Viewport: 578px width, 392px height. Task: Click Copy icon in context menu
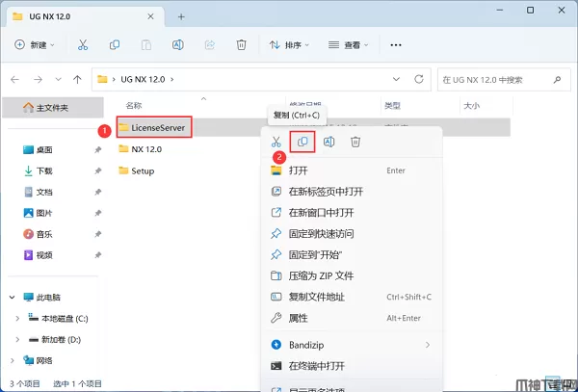[302, 142]
